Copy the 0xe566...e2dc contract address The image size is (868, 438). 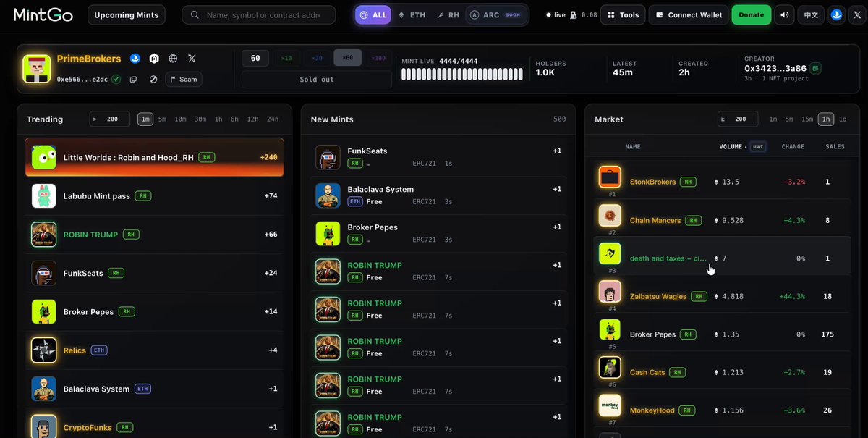pyautogui.click(x=133, y=79)
